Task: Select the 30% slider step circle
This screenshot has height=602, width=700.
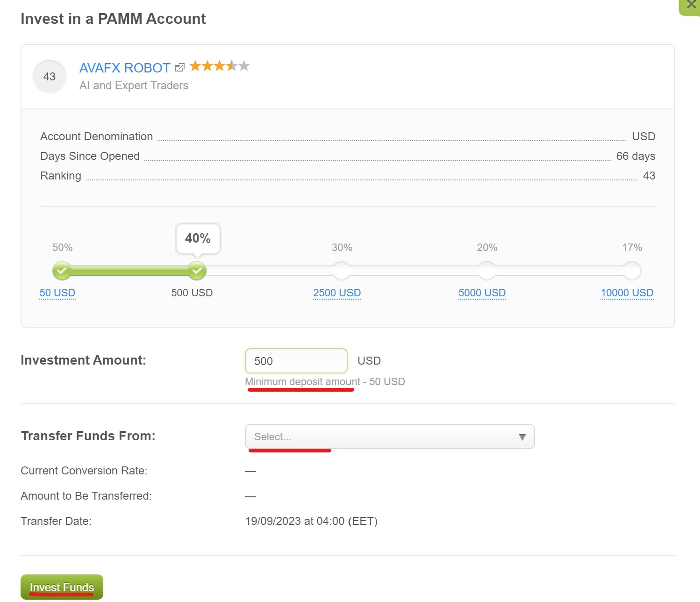Action: [342, 271]
